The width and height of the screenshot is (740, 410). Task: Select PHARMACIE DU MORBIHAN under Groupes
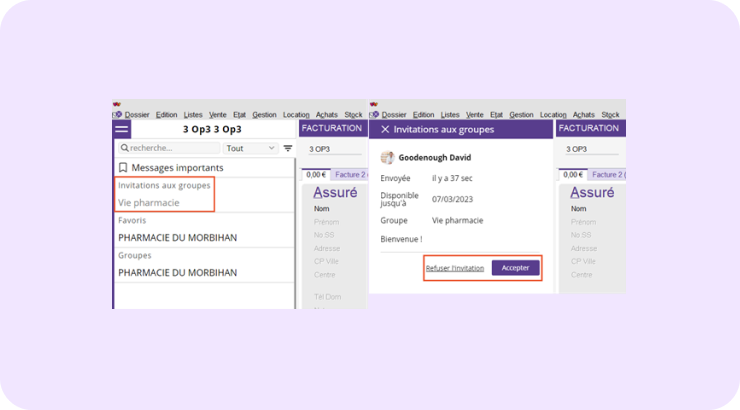177,272
